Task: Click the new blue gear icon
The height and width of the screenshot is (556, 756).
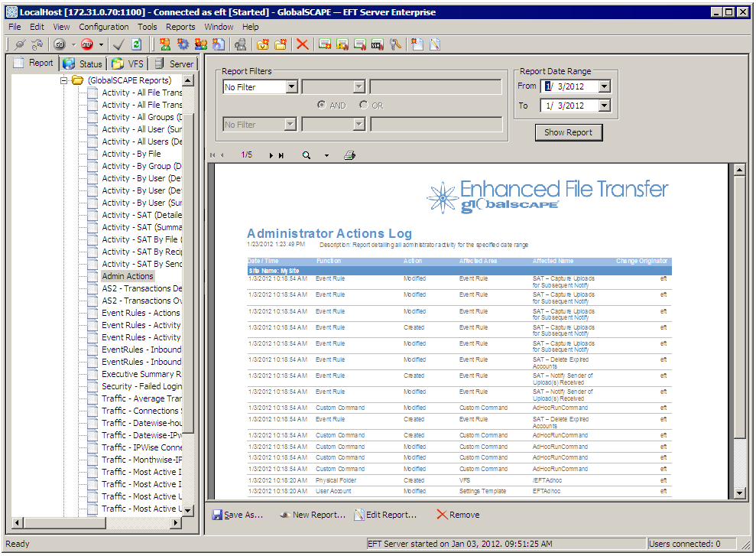Action: (183, 44)
